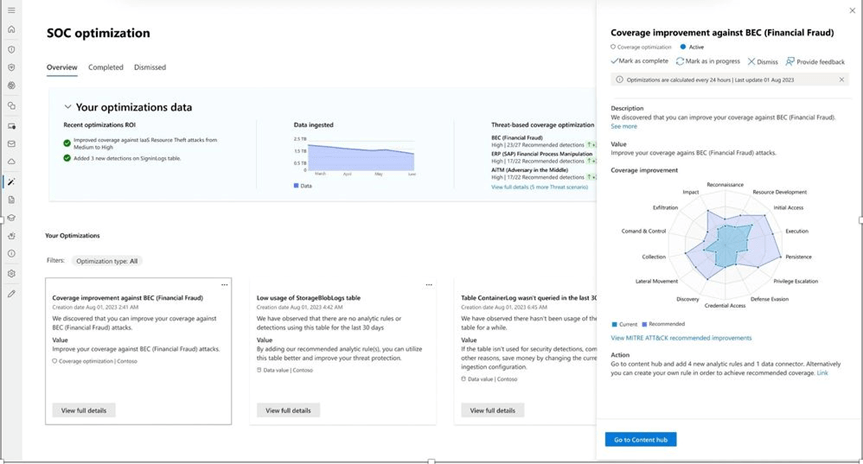This screenshot has width=863, height=464.
Task: Select the magic wand optimization sidebar icon
Action: click(11, 181)
